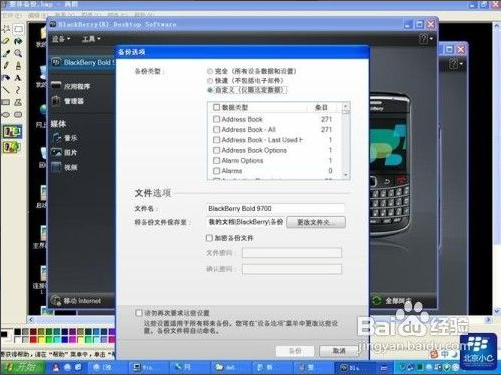Focus the 文件名 BlackBerry Bold 9700 field
Screen dimensions: 501x375
click(275, 208)
